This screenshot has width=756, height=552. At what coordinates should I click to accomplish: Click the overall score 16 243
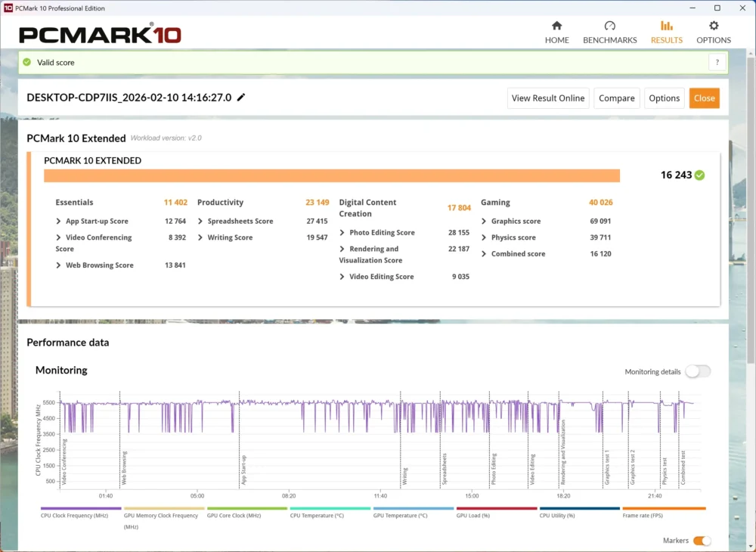(x=676, y=175)
